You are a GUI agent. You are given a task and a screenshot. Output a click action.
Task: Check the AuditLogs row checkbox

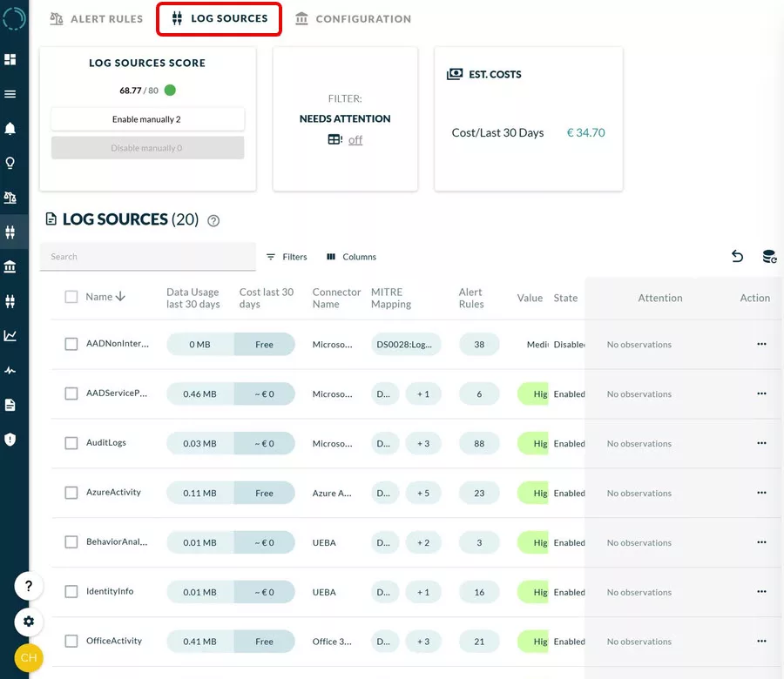71,443
